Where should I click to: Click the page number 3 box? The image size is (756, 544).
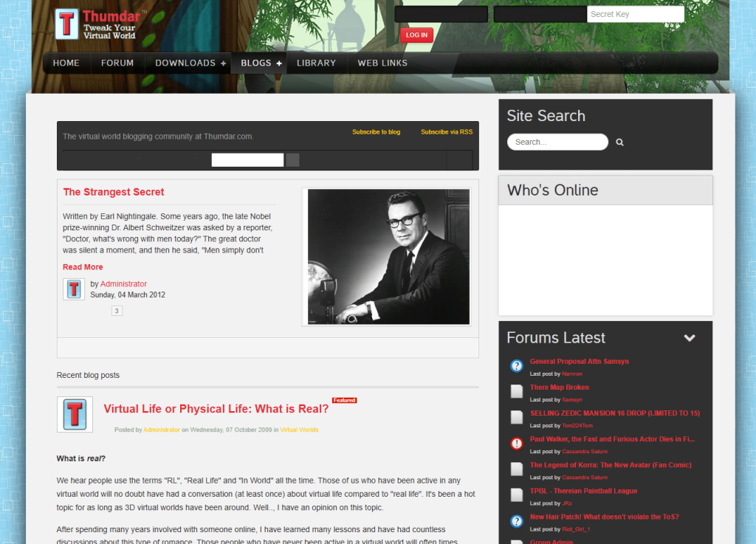[x=117, y=311]
